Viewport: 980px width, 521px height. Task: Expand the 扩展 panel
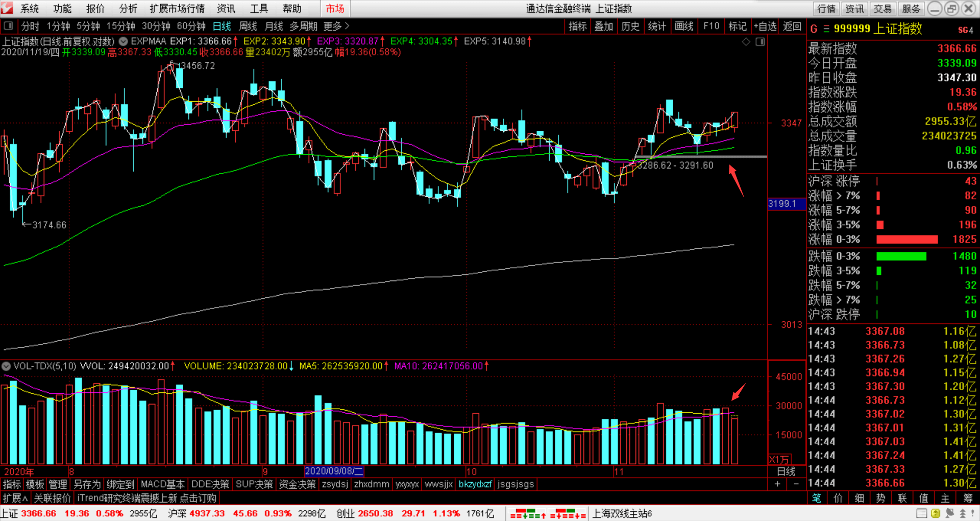click(x=15, y=498)
